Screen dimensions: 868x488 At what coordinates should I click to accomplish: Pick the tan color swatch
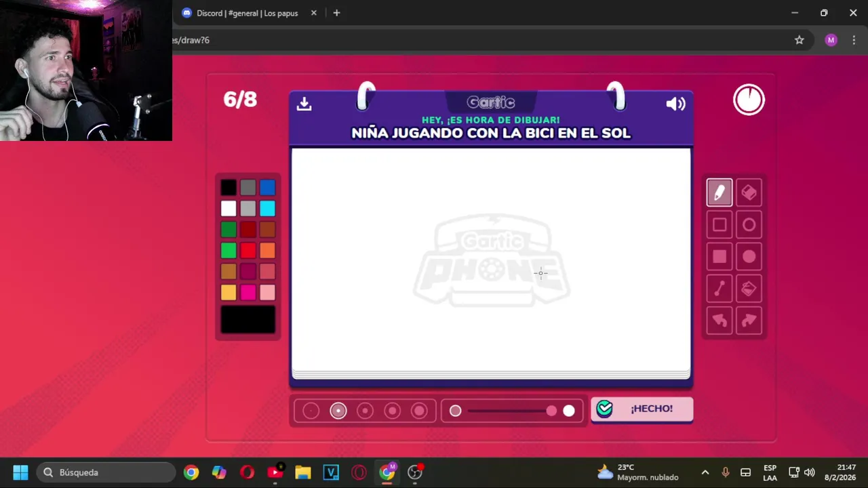[x=229, y=272]
